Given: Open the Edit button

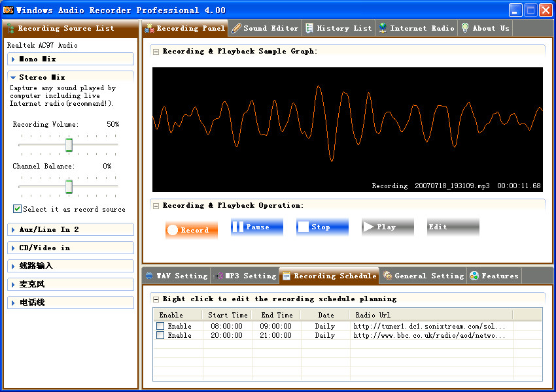Looking at the screenshot, I should [x=453, y=227].
